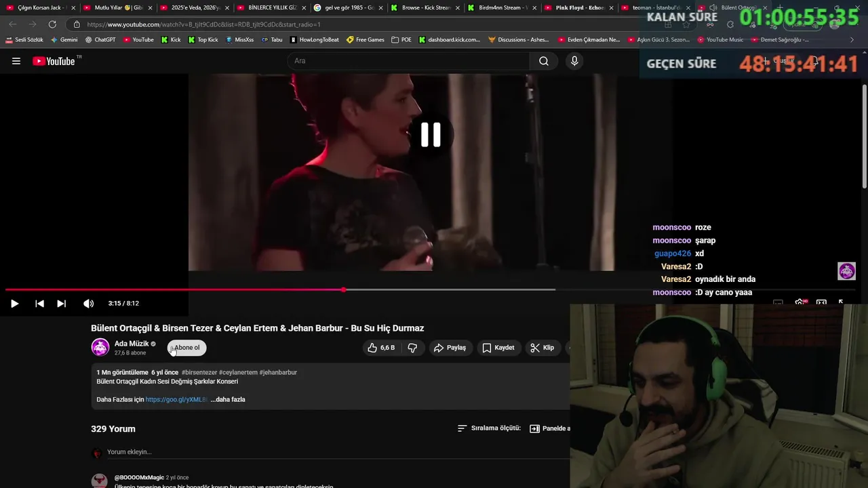Open the YouTube Music bookmark

720,40
